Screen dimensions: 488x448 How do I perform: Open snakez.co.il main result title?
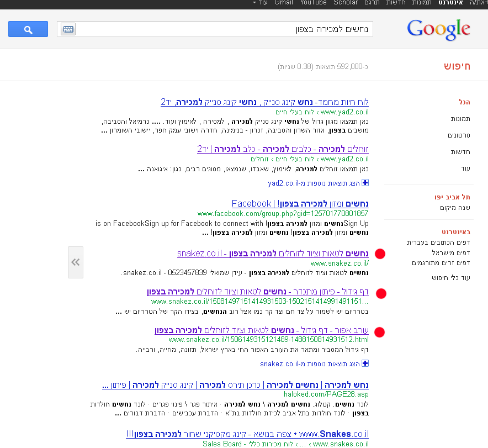(x=273, y=254)
